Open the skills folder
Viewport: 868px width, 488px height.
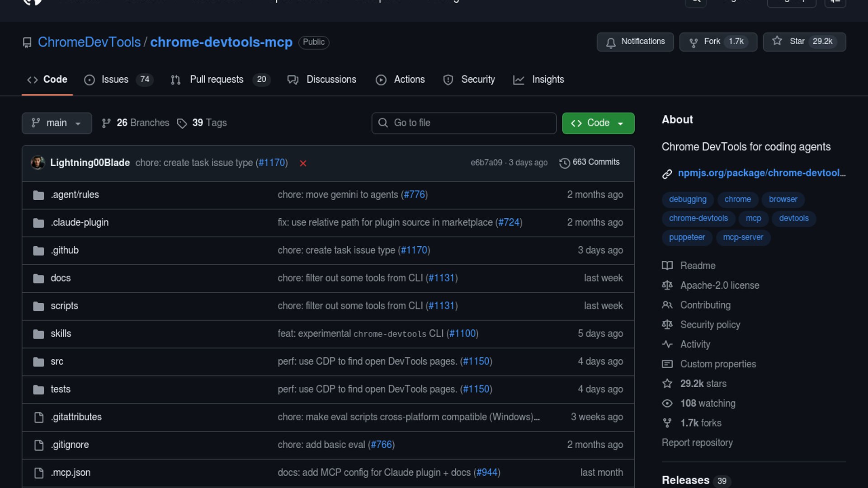pos(61,334)
